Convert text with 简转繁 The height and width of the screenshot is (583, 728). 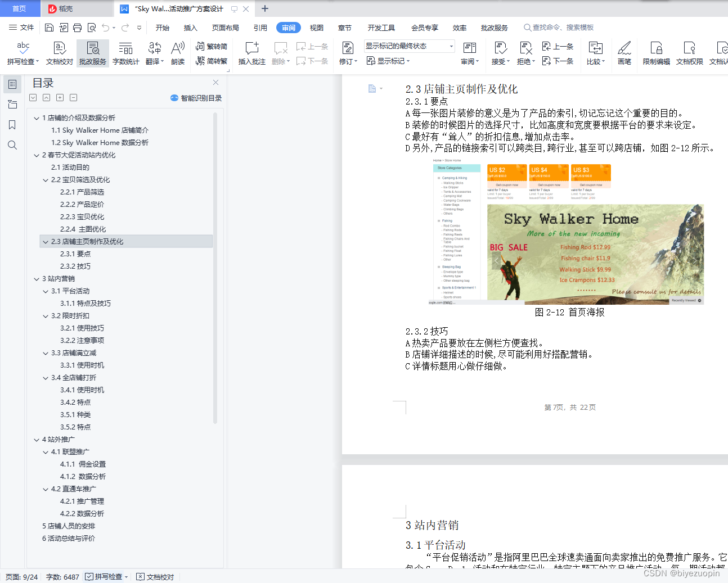(212, 61)
